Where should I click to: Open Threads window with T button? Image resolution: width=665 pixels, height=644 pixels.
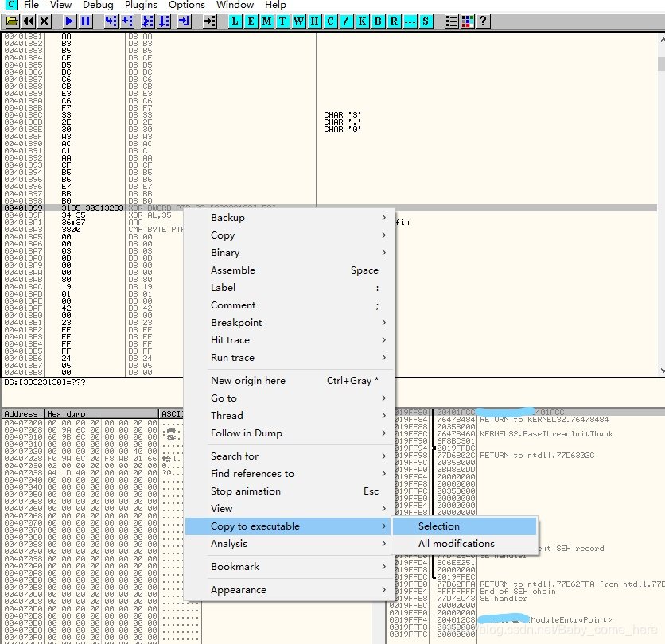[282, 21]
